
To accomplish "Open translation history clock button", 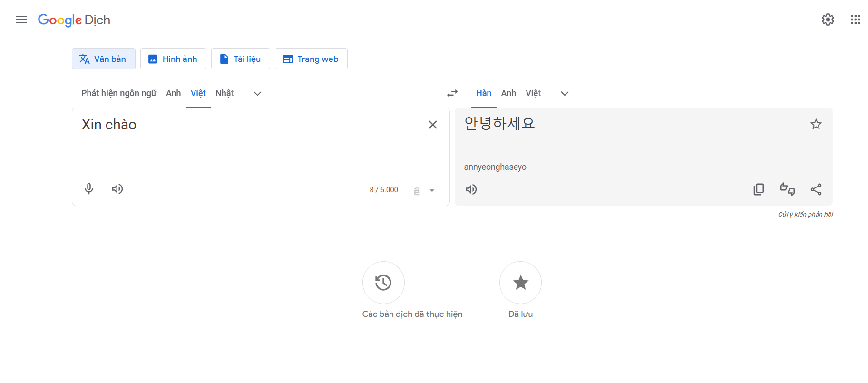I will 383,283.
